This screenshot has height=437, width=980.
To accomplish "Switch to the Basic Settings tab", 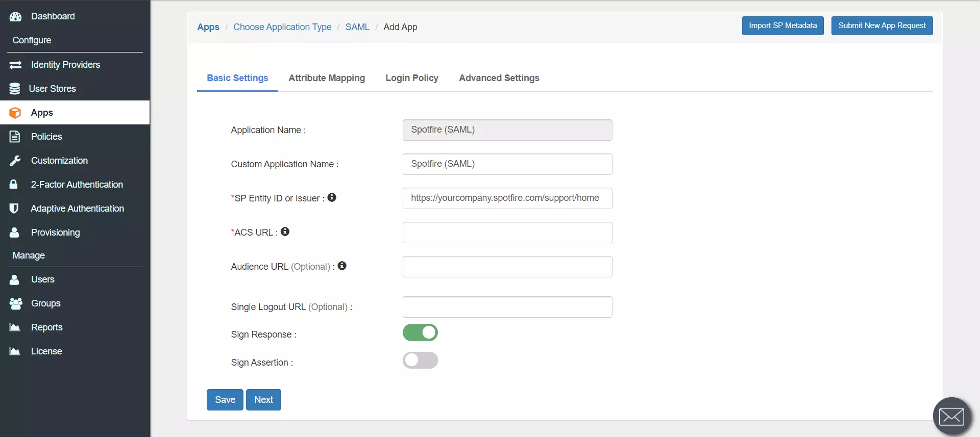I will tap(237, 78).
